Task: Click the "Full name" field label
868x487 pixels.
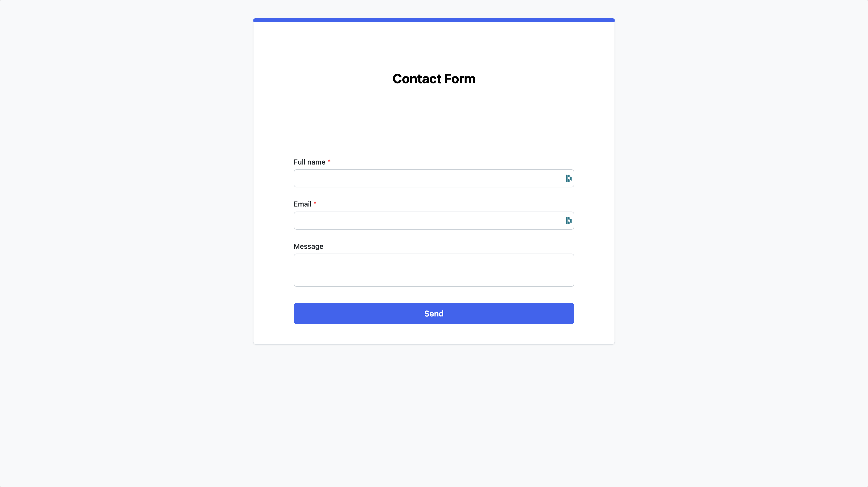Action: pos(309,162)
